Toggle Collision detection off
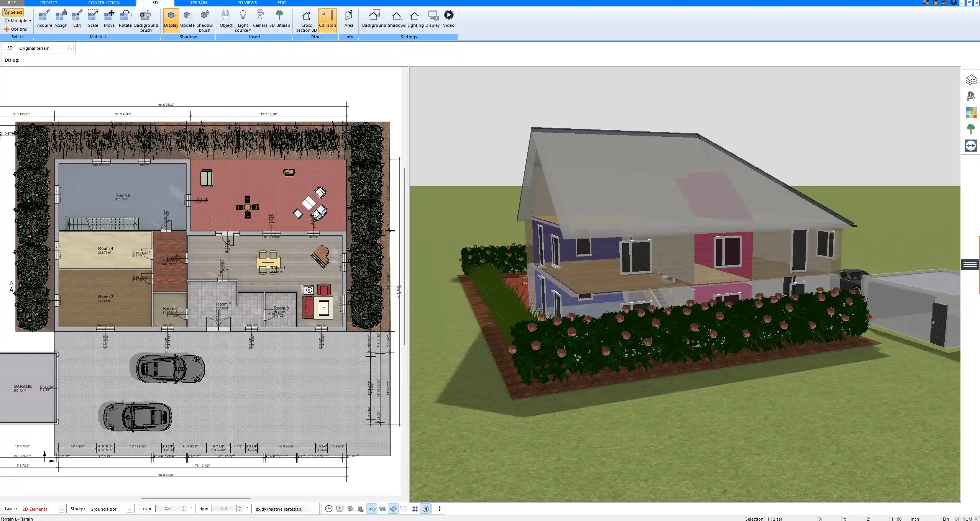Image resolution: width=980 pixels, height=521 pixels. point(327,20)
